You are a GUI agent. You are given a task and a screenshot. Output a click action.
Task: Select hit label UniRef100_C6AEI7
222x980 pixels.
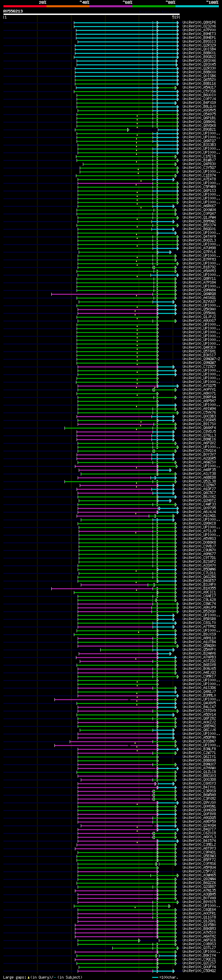pos(199,596)
